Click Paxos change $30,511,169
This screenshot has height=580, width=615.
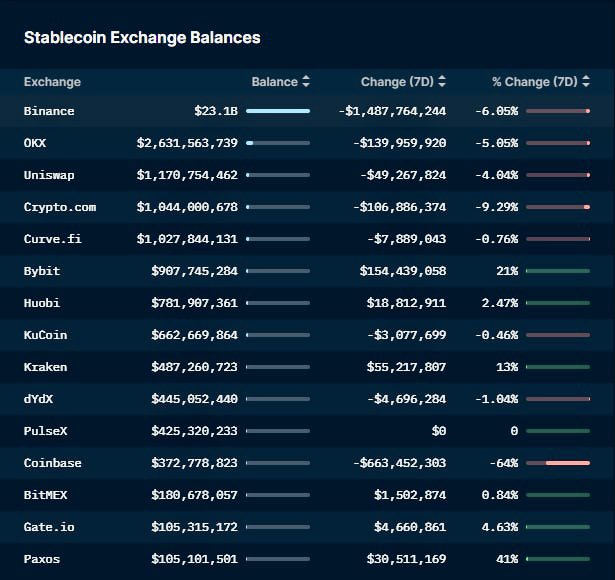(406, 559)
